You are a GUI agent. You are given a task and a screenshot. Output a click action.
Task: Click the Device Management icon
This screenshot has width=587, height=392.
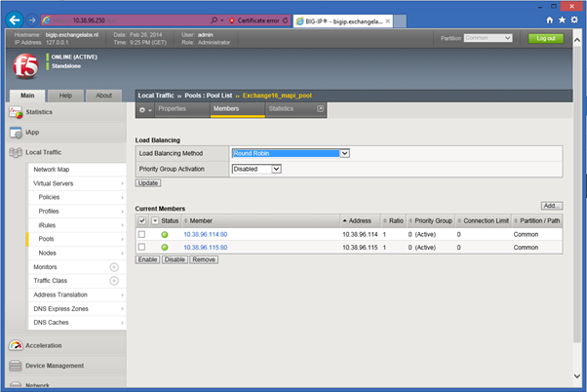click(17, 366)
